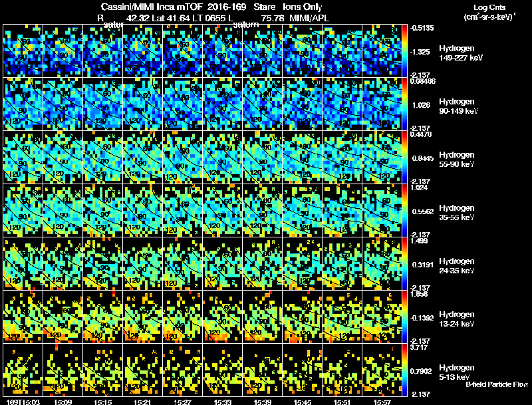Click the 'Stare' mode label in title

pyautogui.click(x=264, y=7)
